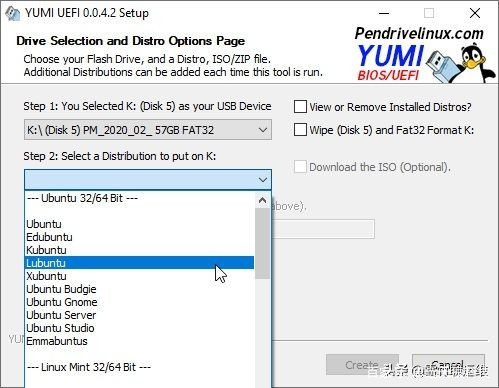
Task: Select Edubuntu from the distribution list
Action: 139,237
